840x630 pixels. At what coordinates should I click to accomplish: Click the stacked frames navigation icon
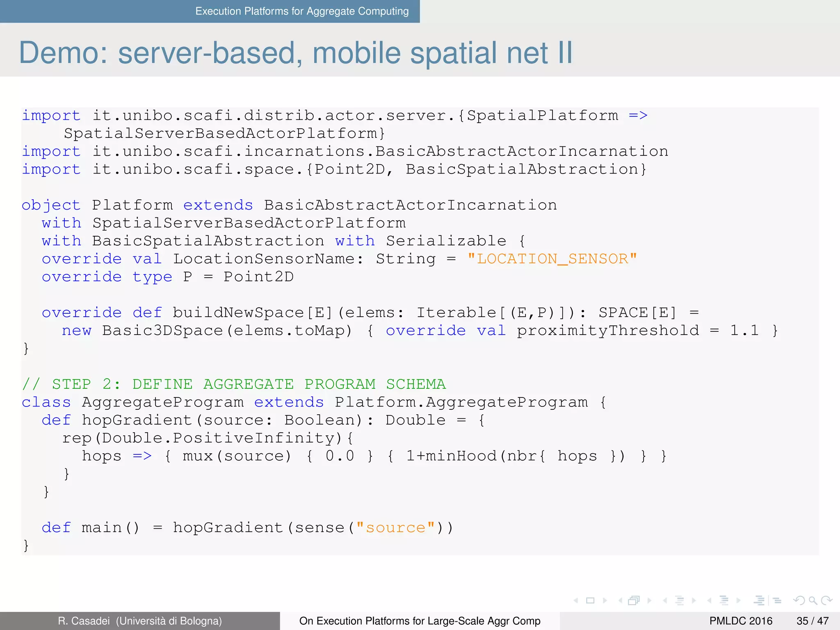[634, 600]
